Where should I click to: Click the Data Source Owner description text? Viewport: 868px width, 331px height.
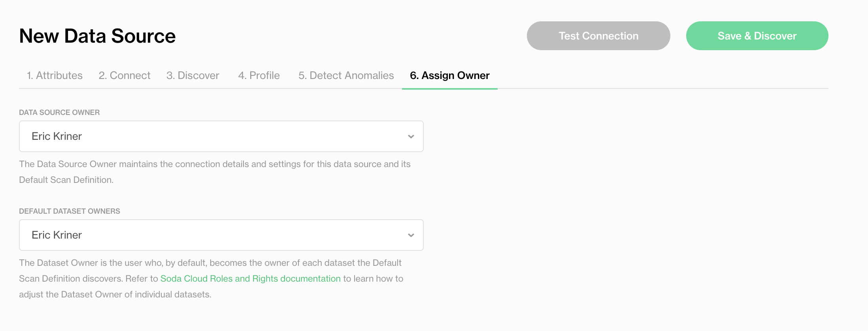pyautogui.click(x=215, y=172)
